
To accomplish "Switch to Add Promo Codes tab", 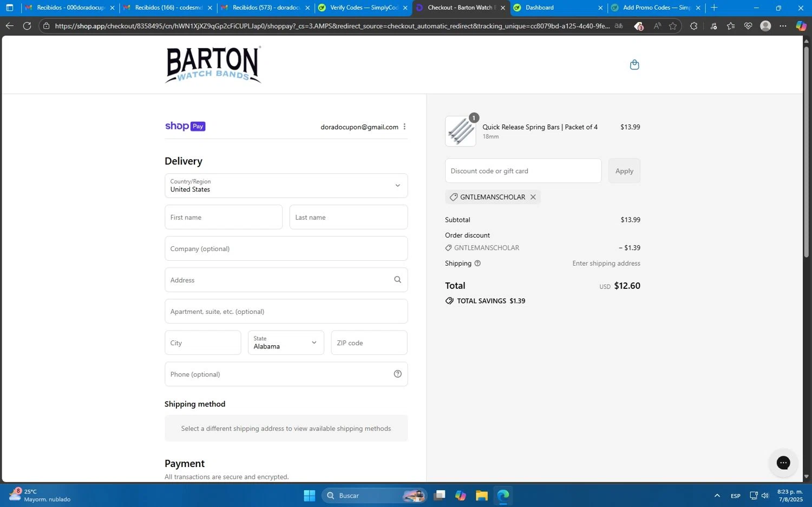I will coord(656,8).
